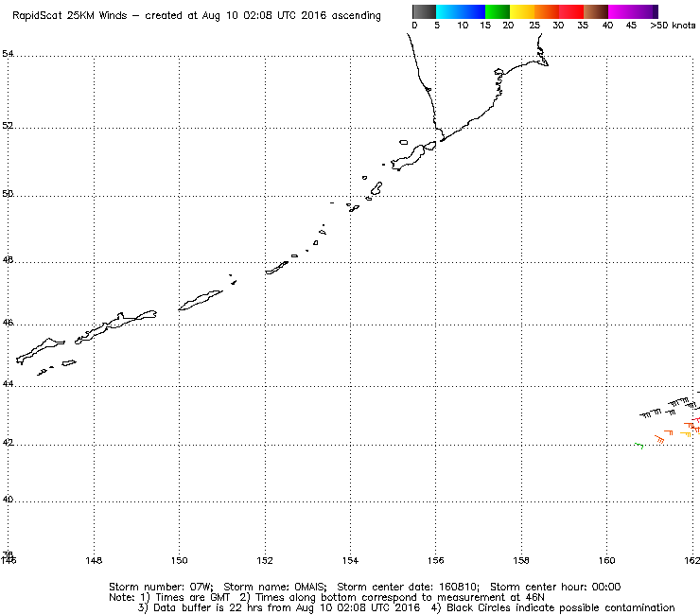Click the note '1) Times are GMT'

[184, 598]
